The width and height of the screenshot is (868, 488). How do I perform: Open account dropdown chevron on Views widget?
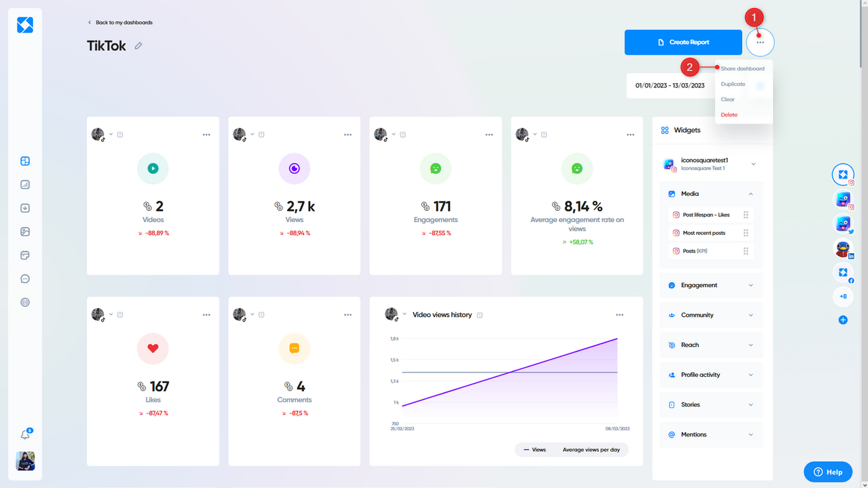pyautogui.click(x=253, y=134)
